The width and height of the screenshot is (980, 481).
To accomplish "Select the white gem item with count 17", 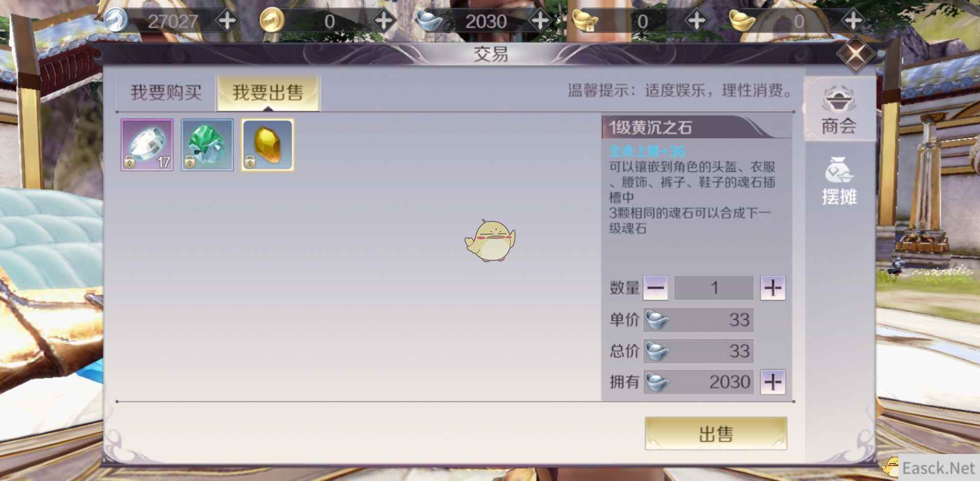I will click(x=147, y=145).
